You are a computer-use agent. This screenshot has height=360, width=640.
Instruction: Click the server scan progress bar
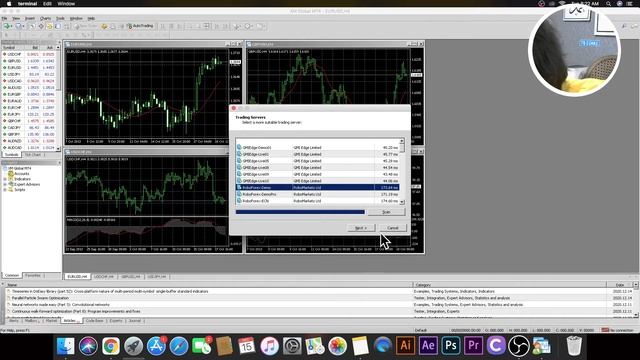point(300,212)
